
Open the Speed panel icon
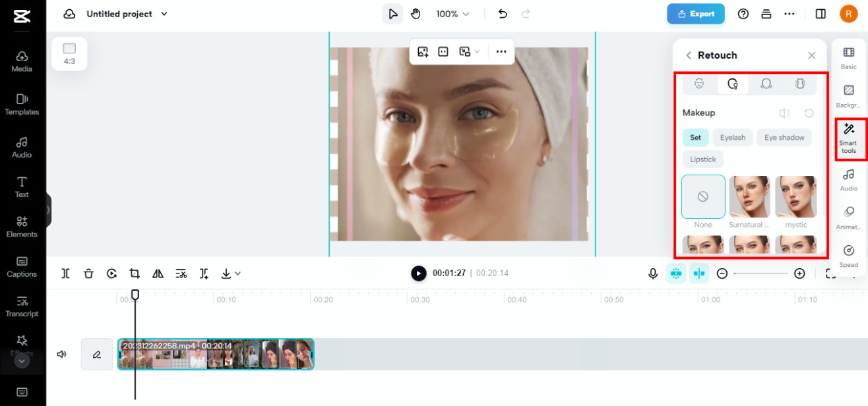coord(849,255)
